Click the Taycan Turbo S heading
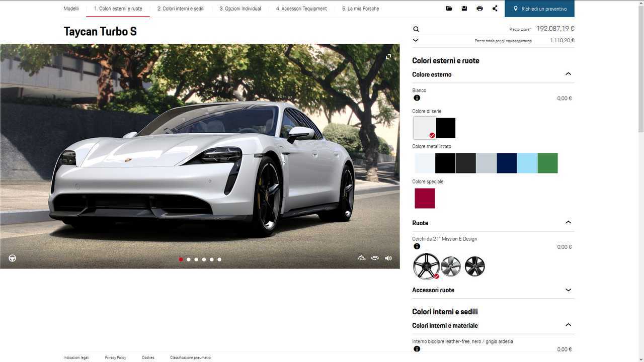Viewport: 644px width, 362px height. coord(100,31)
